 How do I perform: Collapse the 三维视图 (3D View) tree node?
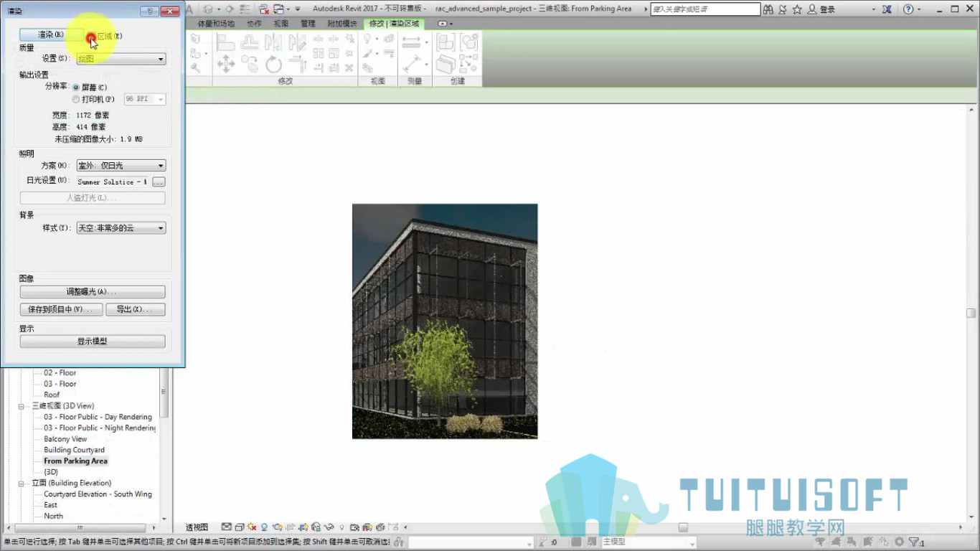pyautogui.click(x=23, y=406)
